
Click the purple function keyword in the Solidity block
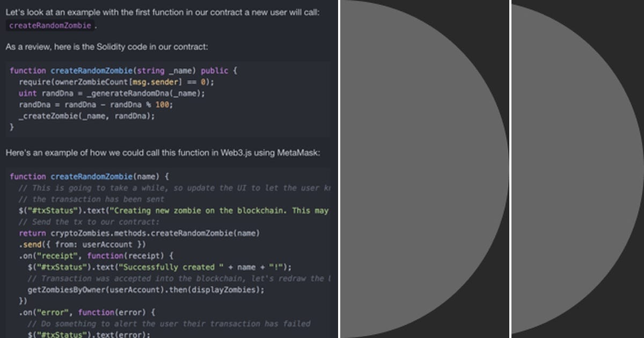point(28,70)
